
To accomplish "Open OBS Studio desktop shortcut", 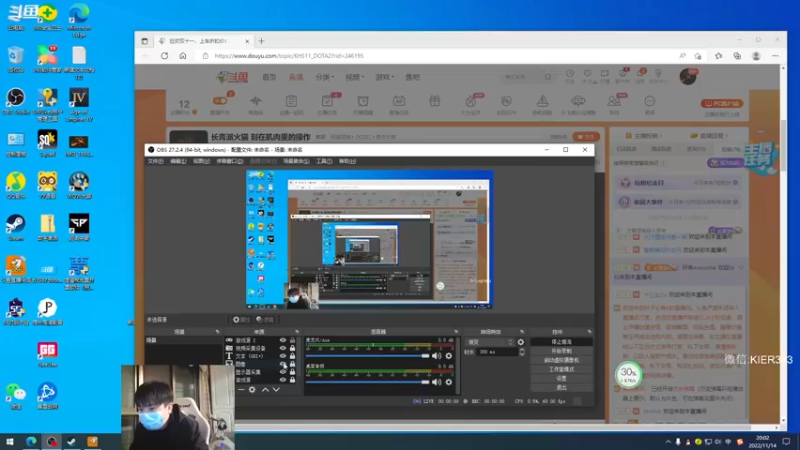I will pos(16,101).
